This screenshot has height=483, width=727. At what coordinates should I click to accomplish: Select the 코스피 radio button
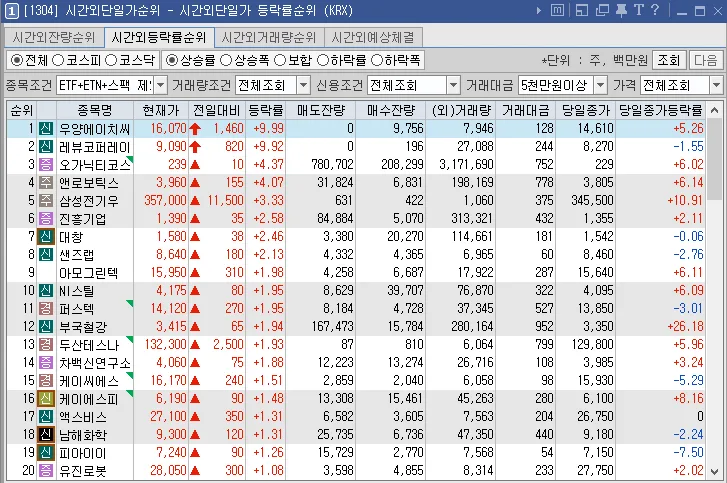pos(57,60)
